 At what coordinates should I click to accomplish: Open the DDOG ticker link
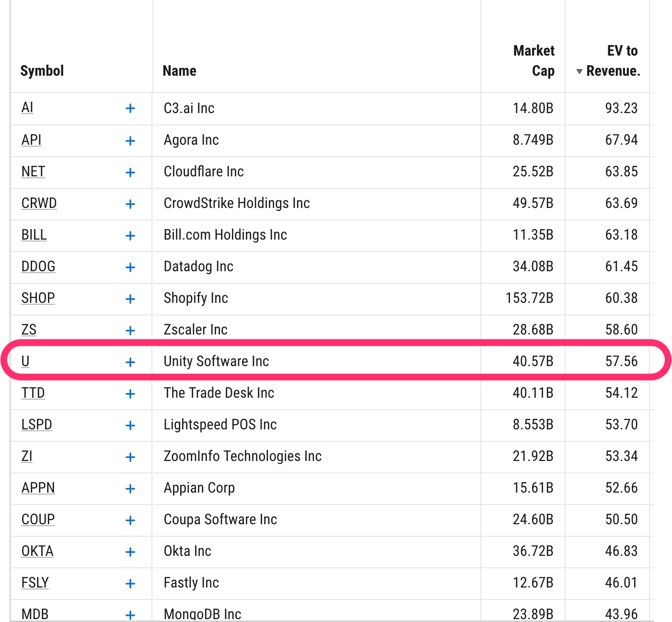(x=38, y=266)
